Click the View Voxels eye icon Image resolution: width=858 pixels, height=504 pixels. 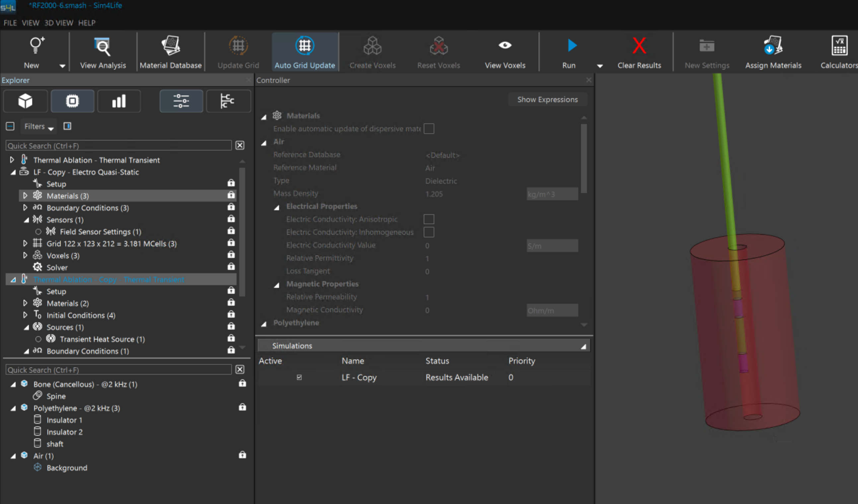[505, 45]
